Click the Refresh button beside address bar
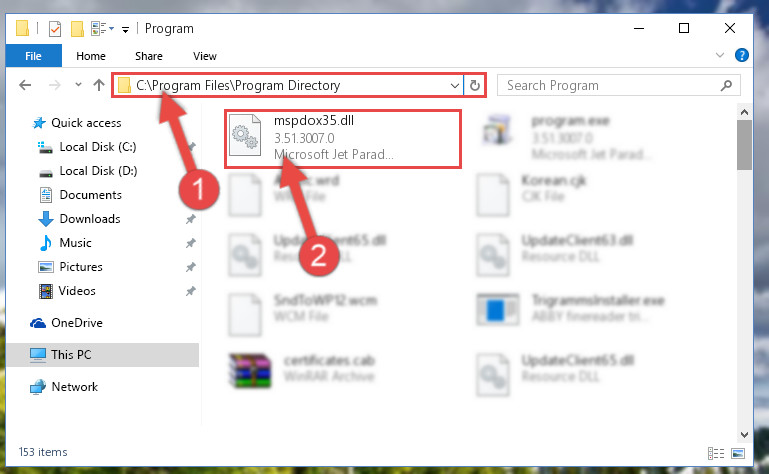This screenshot has height=474, width=769. [x=474, y=85]
